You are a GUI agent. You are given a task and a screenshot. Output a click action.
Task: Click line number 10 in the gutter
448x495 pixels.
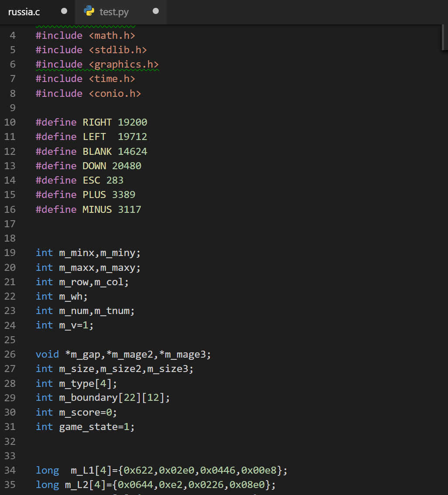point(10,122)
